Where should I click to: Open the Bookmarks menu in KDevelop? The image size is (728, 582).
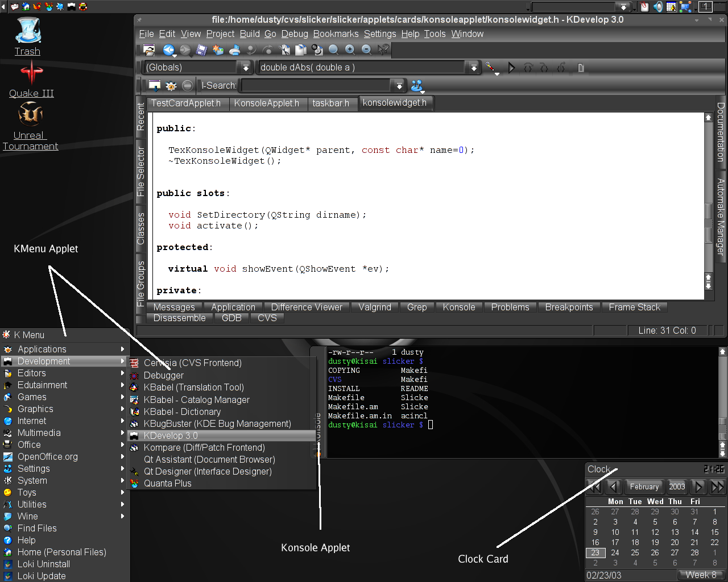[336, 34]
